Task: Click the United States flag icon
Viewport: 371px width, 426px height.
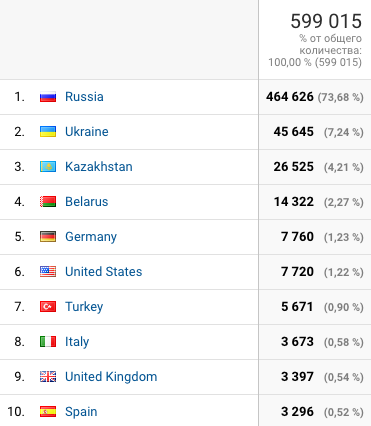Action: [48, 272]
